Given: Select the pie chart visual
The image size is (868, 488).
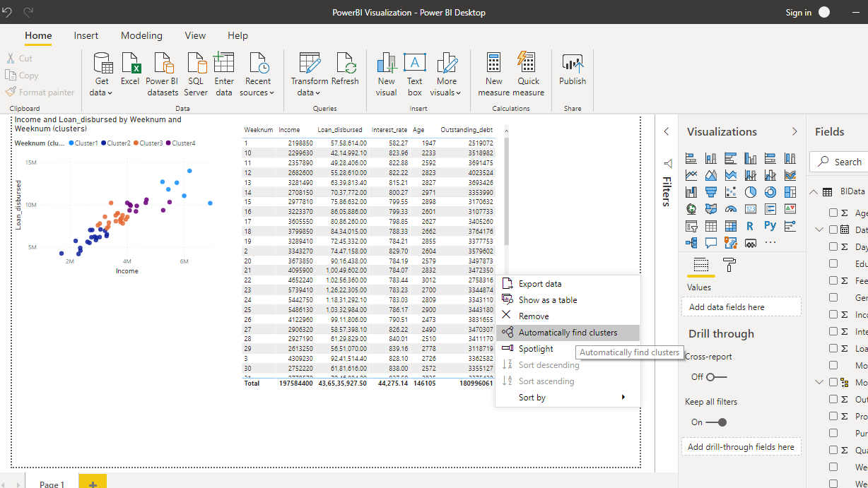Looking at the screenshot, I should [751, 192].
